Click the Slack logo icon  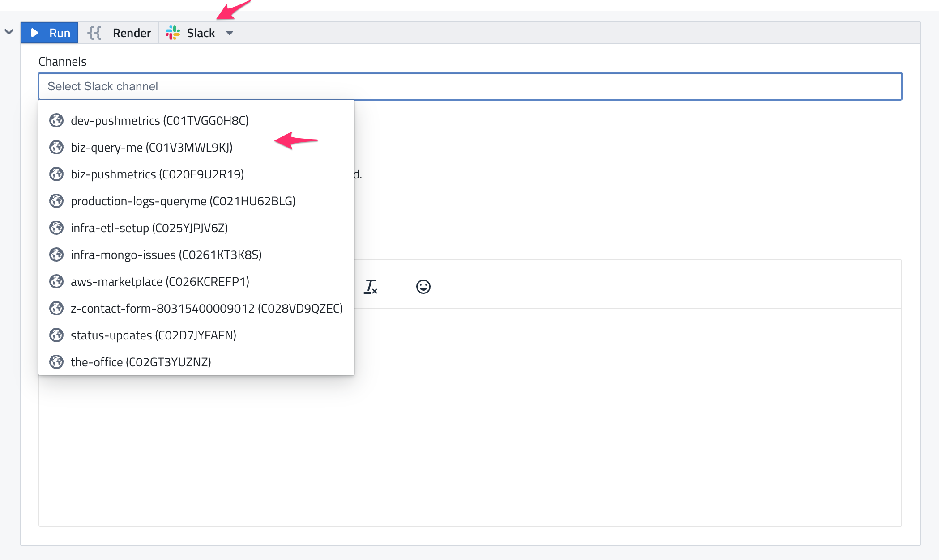(173, 33)
